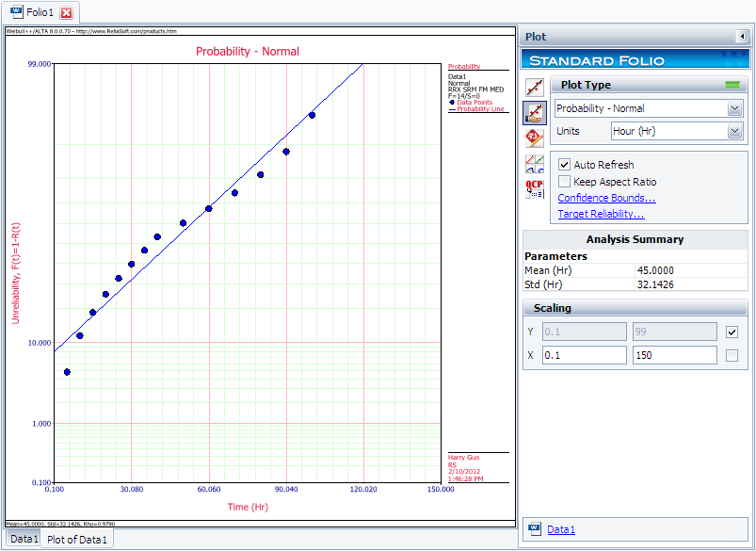The height and width of the screenshot is (551, 756).
Task: Open the QCP calculator icon
Action: (x=535, y=188)
